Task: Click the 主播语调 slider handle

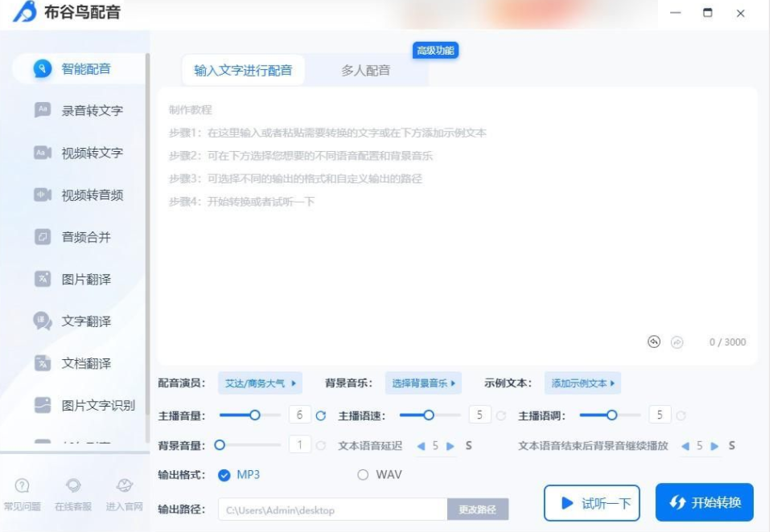Action: [612, 415]
